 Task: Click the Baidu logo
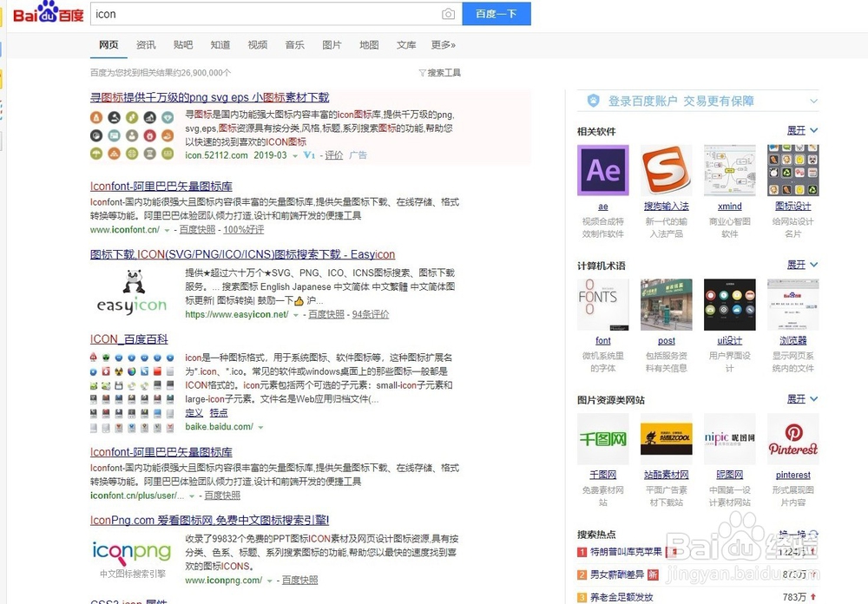point(48,12)
